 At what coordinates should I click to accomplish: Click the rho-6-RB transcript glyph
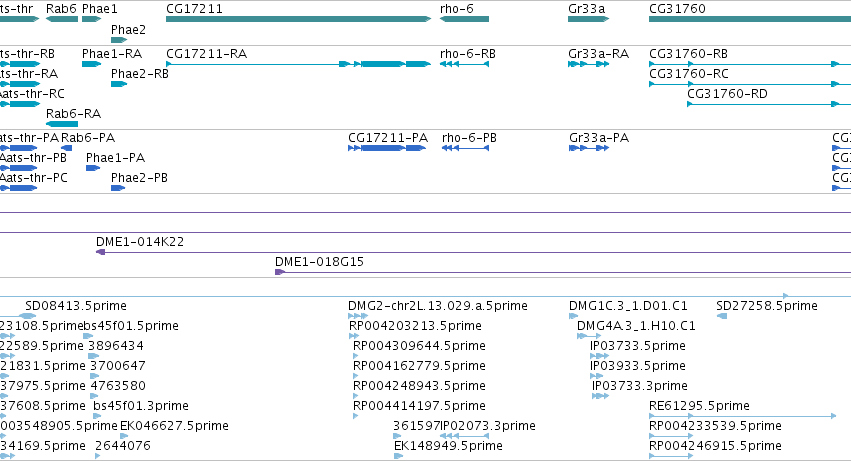(464, 64)
